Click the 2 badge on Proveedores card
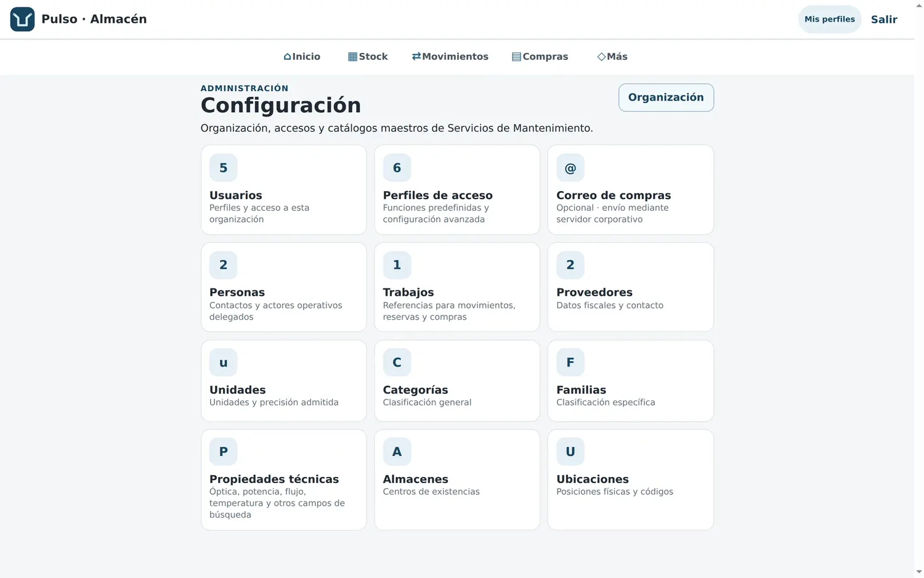This screenshot has height=578, width=924. coord(570,265)
